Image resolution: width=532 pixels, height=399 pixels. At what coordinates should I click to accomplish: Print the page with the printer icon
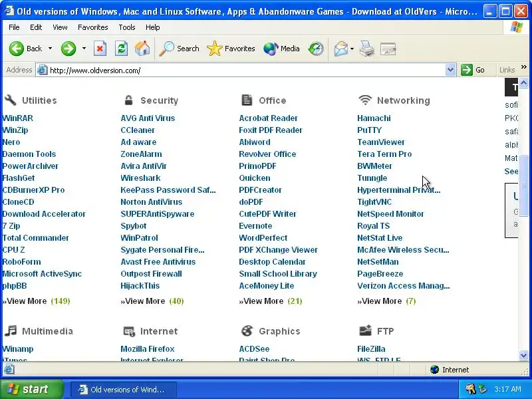tap(367, 49)
